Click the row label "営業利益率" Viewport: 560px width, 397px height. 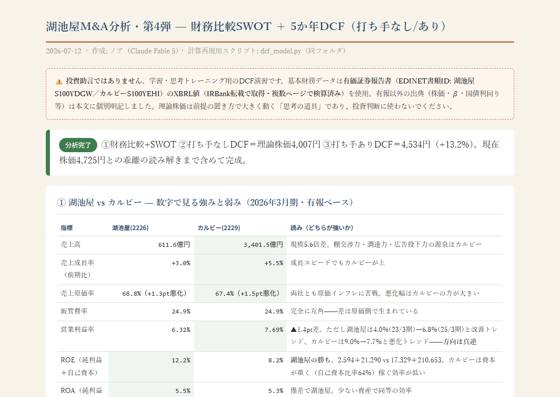coord(78,329)
